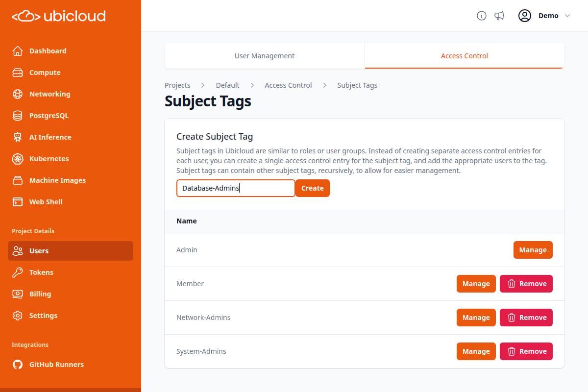This screenshot has width=588, height=392.
Task: Remove the Network-Admins subject tag
Action: [526, 318]
